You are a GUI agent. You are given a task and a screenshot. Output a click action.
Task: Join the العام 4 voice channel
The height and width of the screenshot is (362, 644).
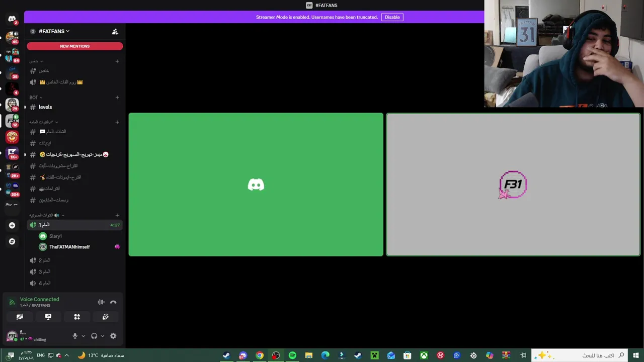pyautogui.click(x=74, y=283)
